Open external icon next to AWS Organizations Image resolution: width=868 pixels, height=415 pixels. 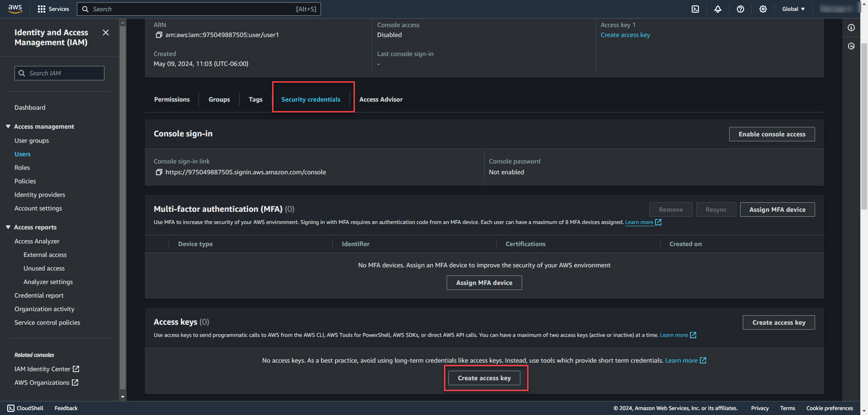(75, 382)
